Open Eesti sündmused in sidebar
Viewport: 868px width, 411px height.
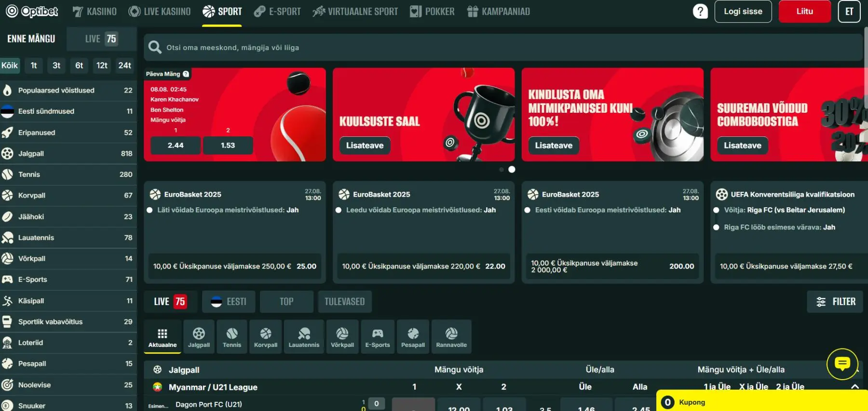point(68,111)
